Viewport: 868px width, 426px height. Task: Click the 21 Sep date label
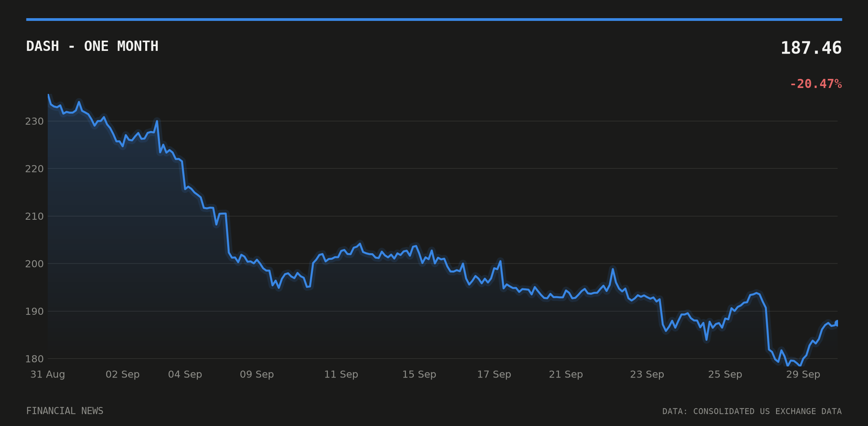pos(566,374)
